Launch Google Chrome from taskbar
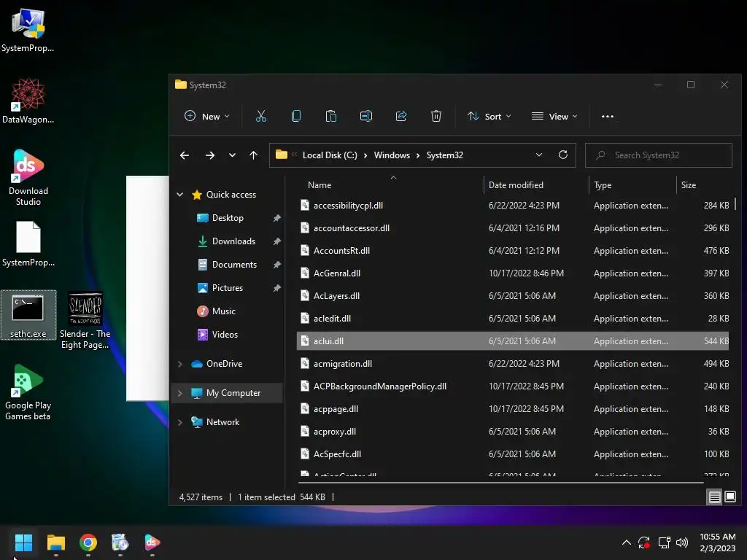Image resolution: width=747 pixels, height=560 pixels. click(x=88, y=542)
